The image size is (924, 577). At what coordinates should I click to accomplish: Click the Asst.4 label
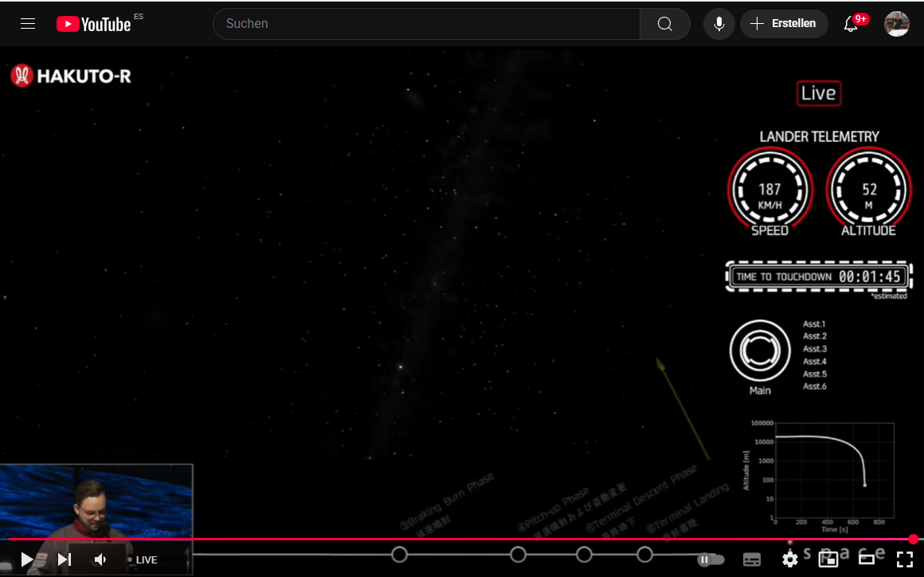[814, 361]
